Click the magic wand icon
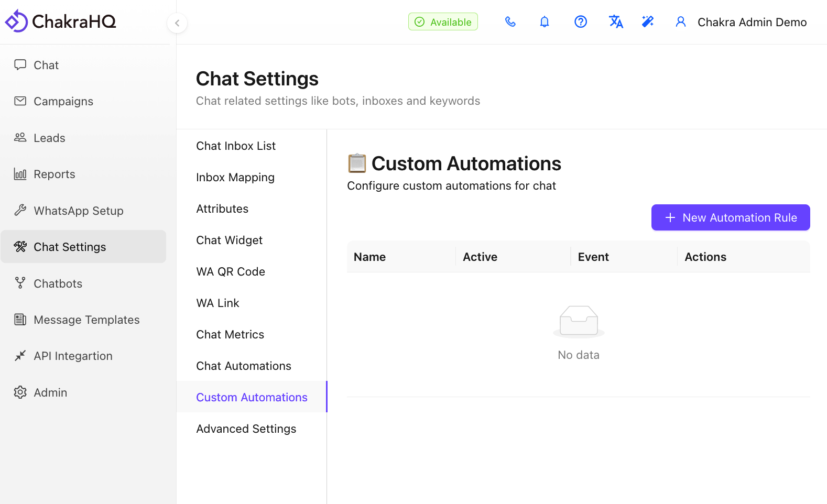The width and height of the screenshot is (827, 504). pyautogui.click(x=648, y=22)
